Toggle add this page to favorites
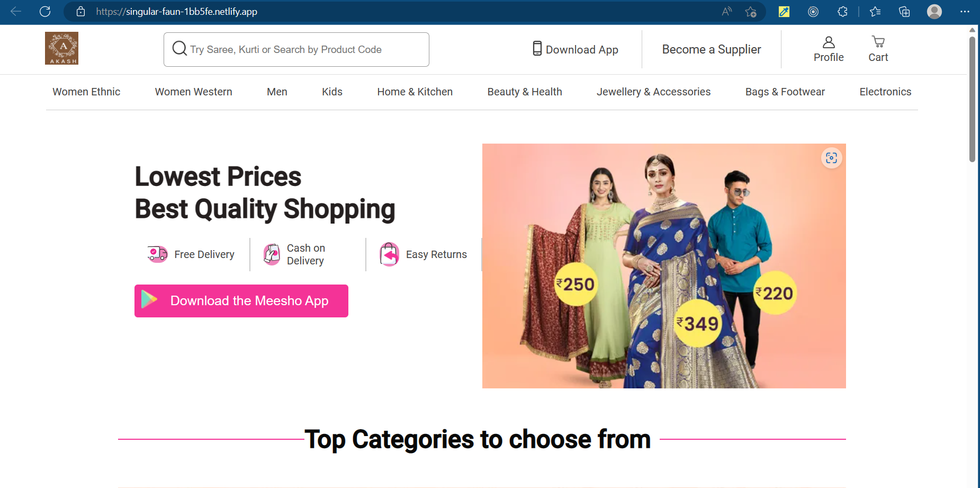The height and width of the screenshot is (488, 980). pyautogui.click(x=751, y=11)
